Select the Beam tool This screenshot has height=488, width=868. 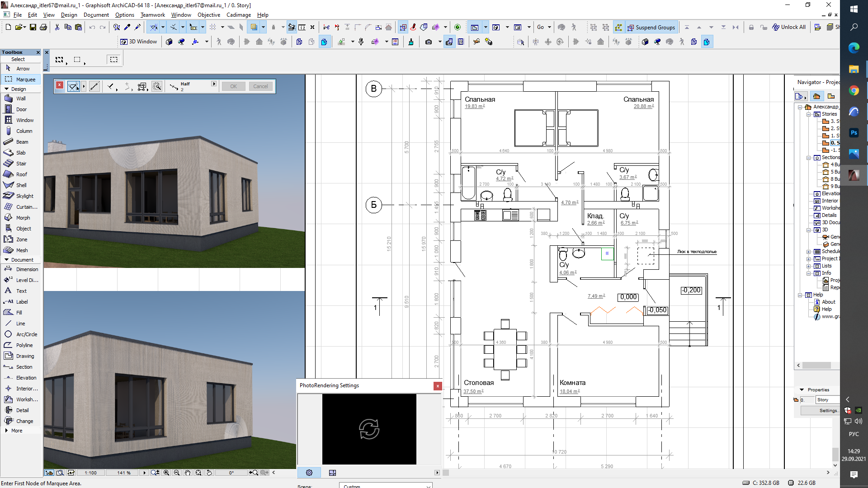point(21,142)
